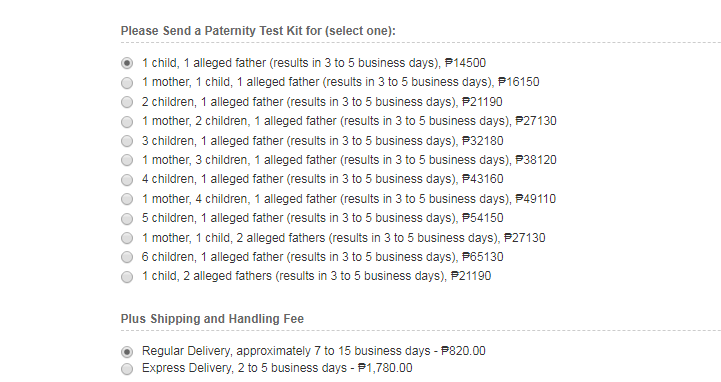
Task: Choose the 1 mother, 1 child, 1 alleged father radio
Action: 127,83
